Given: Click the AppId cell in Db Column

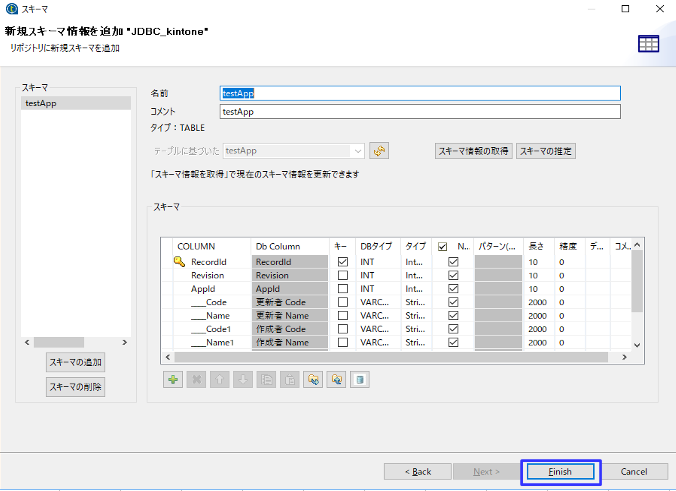Looking at the screenshot, I should pyautogui.click(x=290, y=288).
